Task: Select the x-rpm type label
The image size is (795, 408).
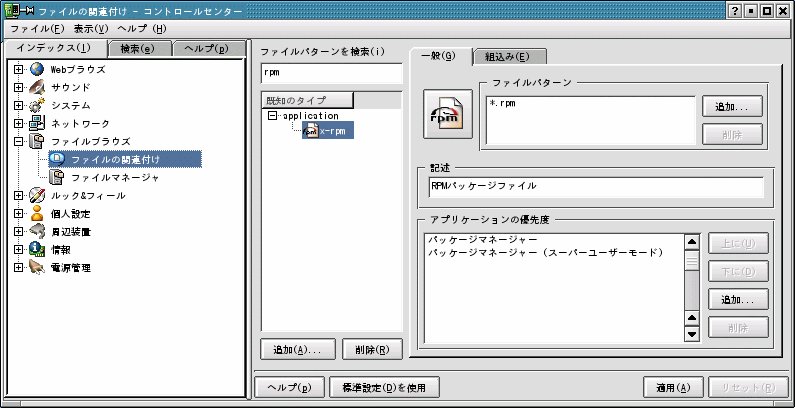Action: pyautogui.click(x=333, y=131)
